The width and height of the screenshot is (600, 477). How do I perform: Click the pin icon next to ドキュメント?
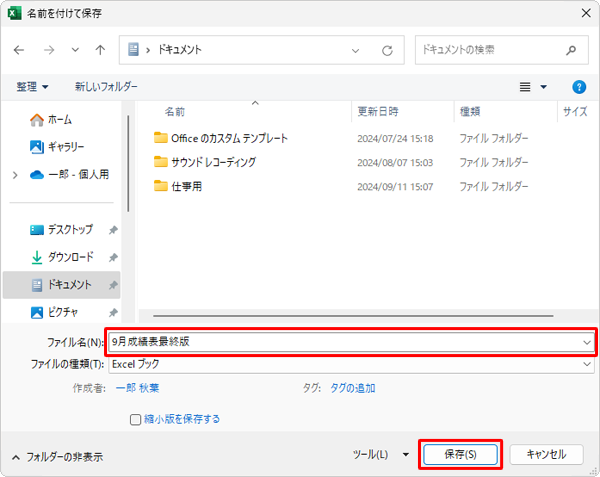113,285
